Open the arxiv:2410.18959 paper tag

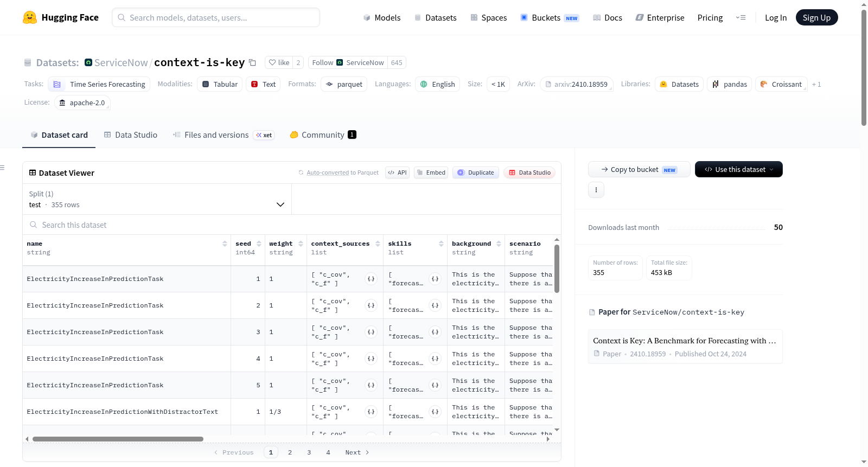[x=577, y=85]
